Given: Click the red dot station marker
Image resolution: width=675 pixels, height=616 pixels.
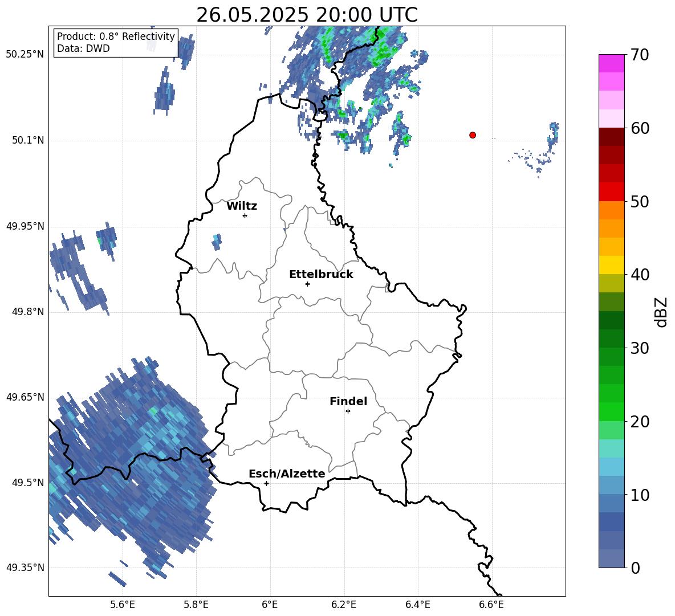Looking at the screenshot, I should tap(473, 135).
